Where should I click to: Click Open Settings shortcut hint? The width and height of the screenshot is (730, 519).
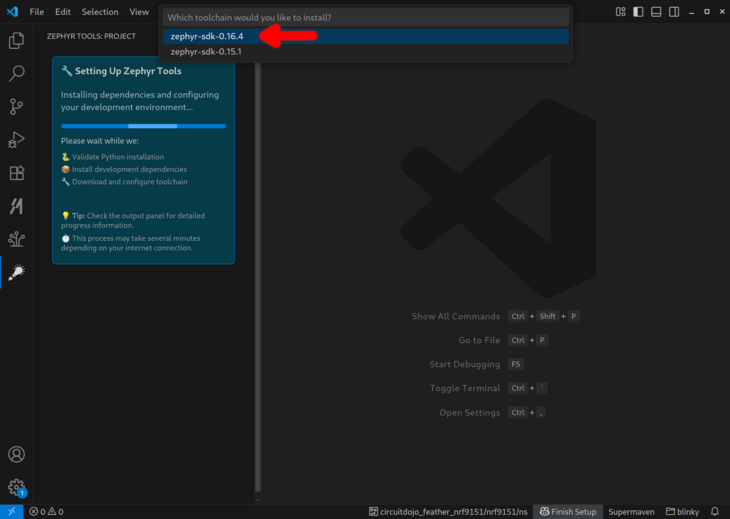[x=492, y=412]
